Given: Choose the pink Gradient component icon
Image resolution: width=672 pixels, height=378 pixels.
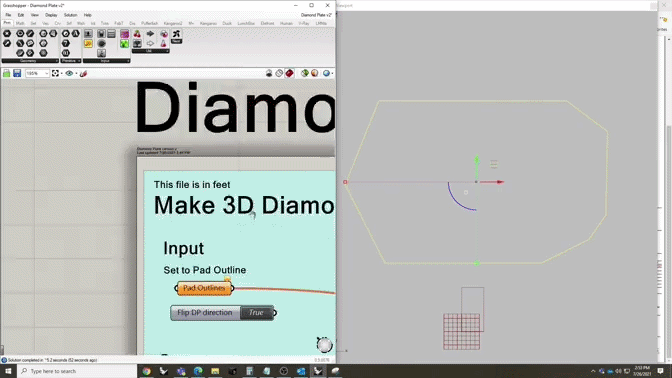Looking at the screenshot, I should (x=124, y=33).
